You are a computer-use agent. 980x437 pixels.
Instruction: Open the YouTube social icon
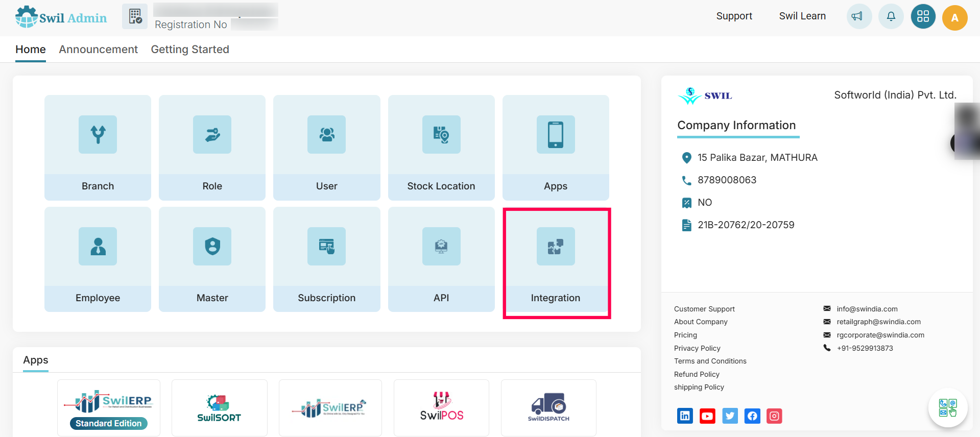click(x=707, y=416)
